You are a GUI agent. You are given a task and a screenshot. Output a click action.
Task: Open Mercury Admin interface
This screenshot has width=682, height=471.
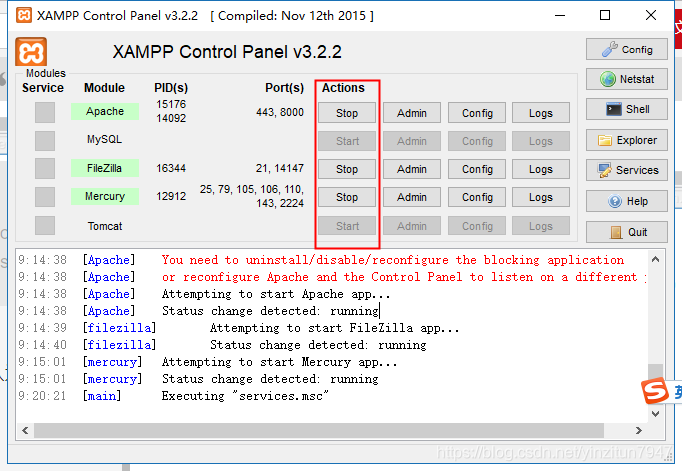(x=411, y=197)
